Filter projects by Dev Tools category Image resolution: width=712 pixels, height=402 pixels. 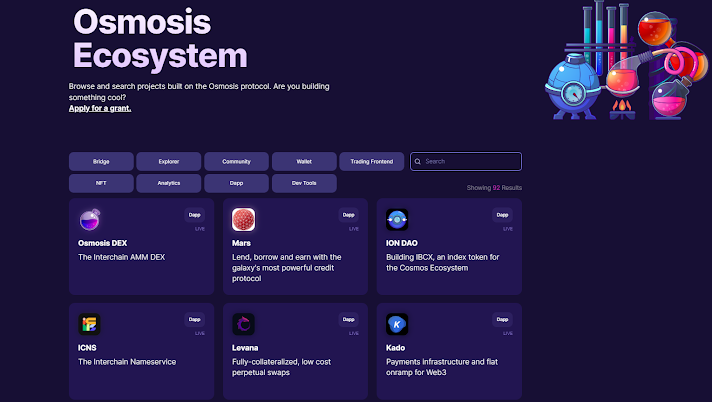pos(304,184)
